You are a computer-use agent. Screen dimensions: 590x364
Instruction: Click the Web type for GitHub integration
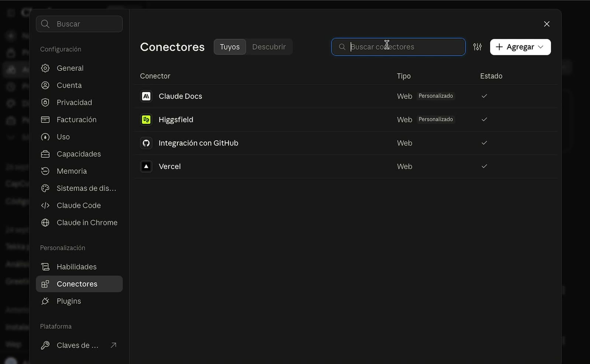(x=405, y=143)
